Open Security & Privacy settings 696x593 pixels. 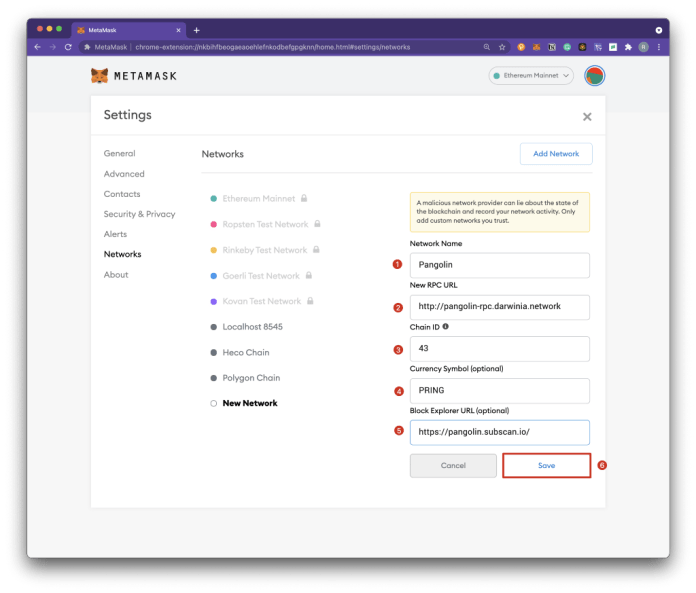coord(139,214)
